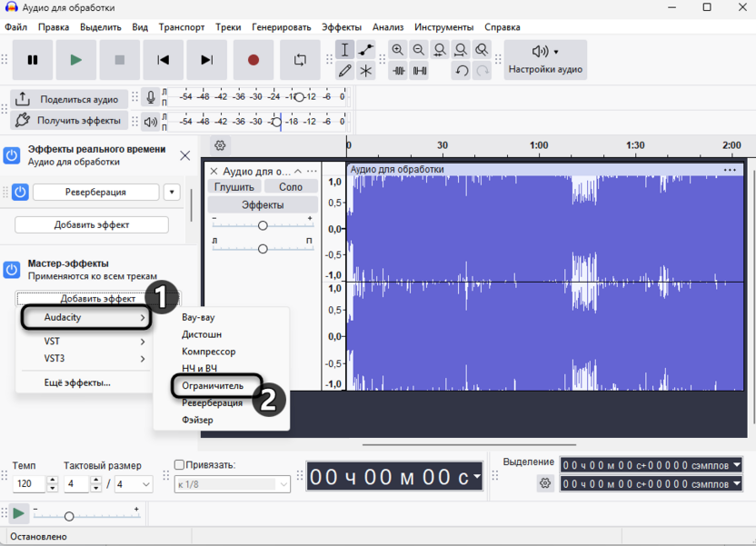Click the Темп input field
Viewport: 756px width, 546px height.
29,484
